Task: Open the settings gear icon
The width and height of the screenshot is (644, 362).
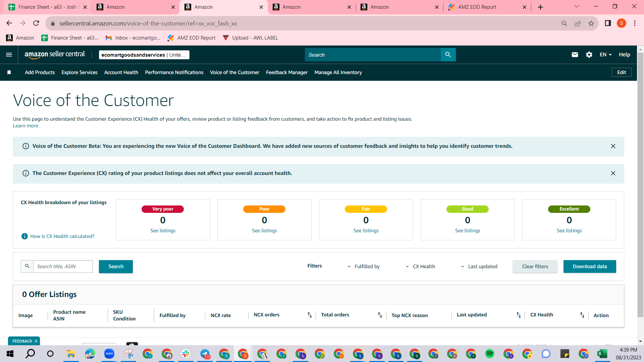Action: click(589, 55)
